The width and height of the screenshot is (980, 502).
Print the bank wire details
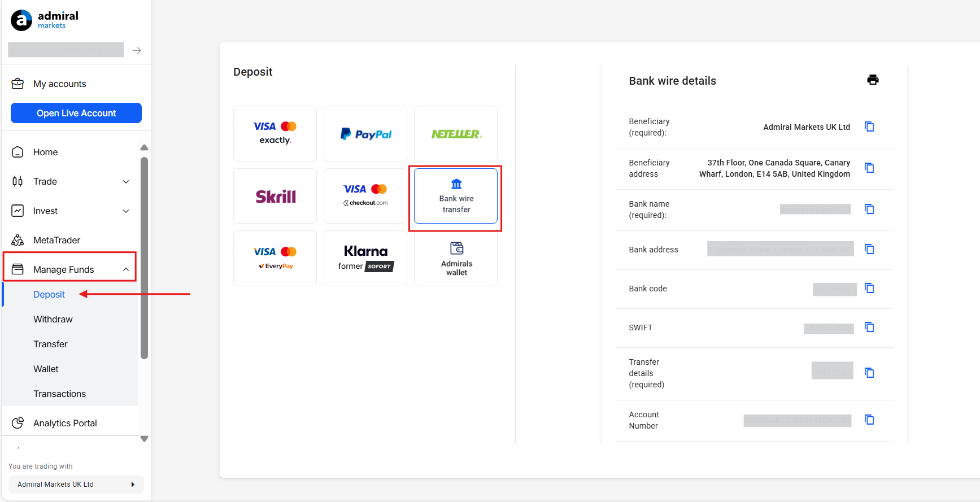tap(873, 80)
